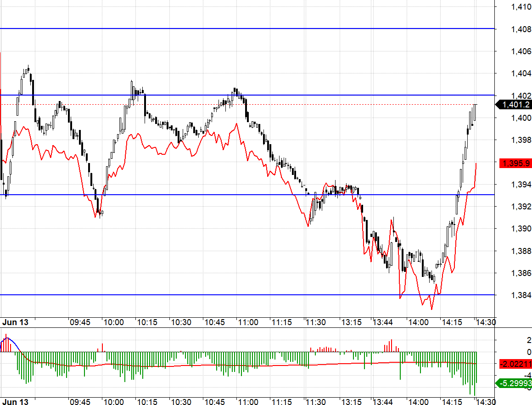
Task: Click the red 1,395.9 price tag
Action: coord(515,163)
